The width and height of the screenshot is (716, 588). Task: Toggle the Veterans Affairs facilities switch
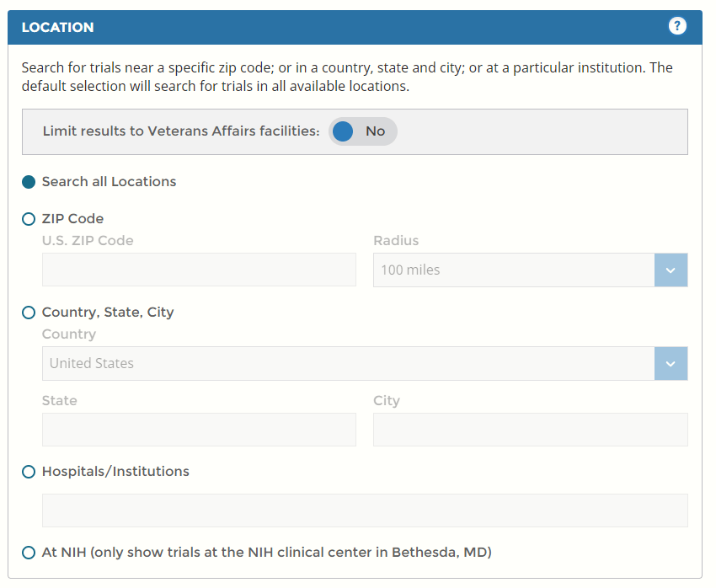point(362,131)
